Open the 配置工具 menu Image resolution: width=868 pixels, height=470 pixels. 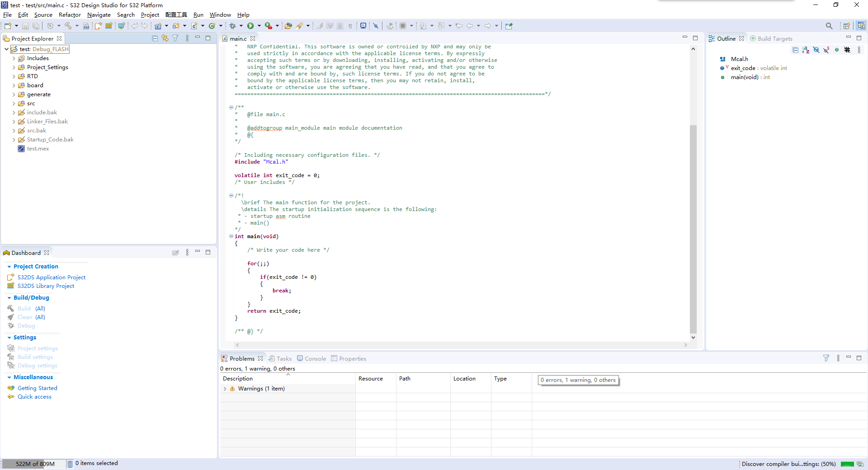click(x=176, y=15)
